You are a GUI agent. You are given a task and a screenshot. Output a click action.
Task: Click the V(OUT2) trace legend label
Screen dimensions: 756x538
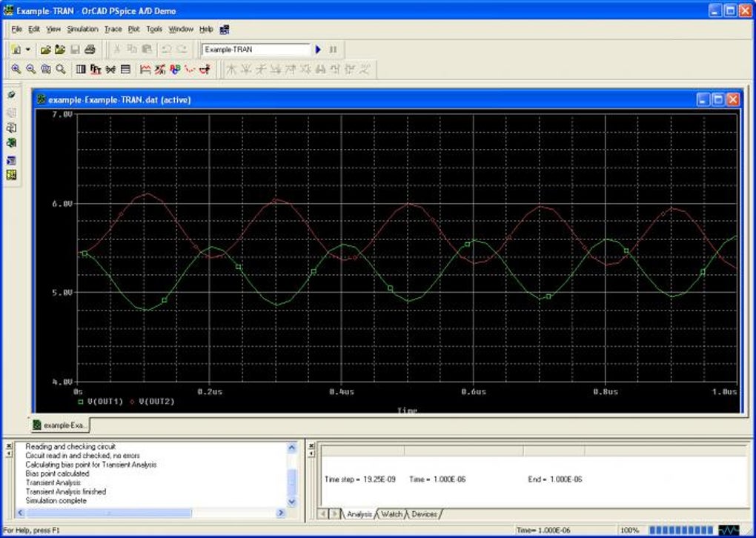(x=156, y=402)
